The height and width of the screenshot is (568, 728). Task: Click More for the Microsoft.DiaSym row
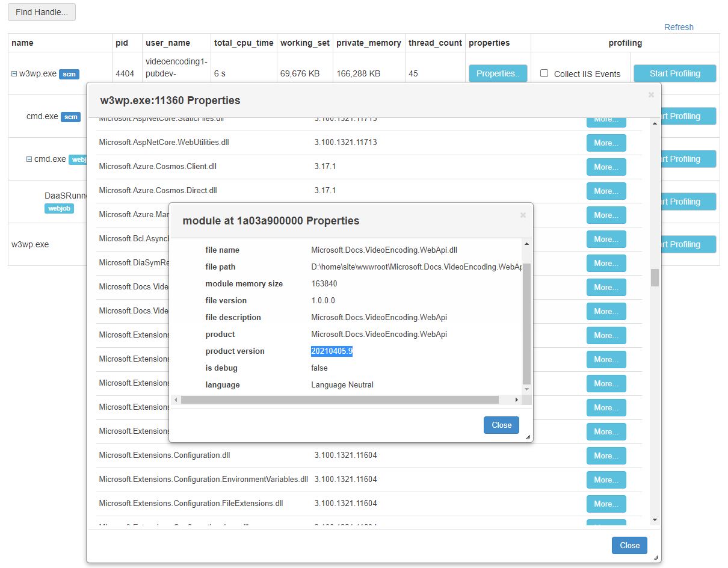click(x=606, y=263)
